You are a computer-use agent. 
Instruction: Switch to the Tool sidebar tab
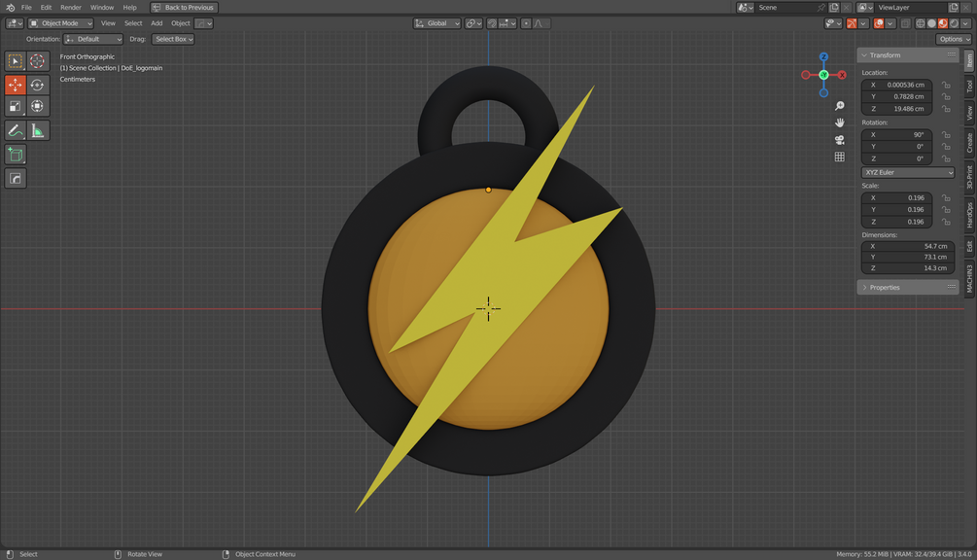coord(969,86)
